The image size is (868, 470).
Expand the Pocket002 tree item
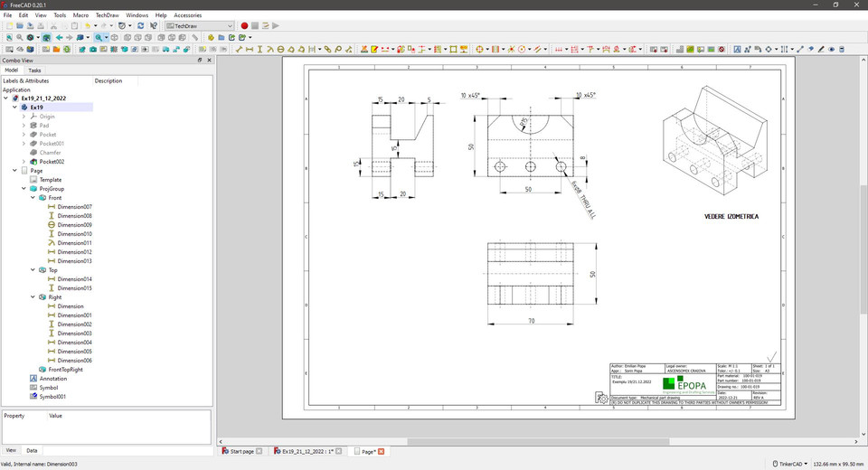point(24,162)
